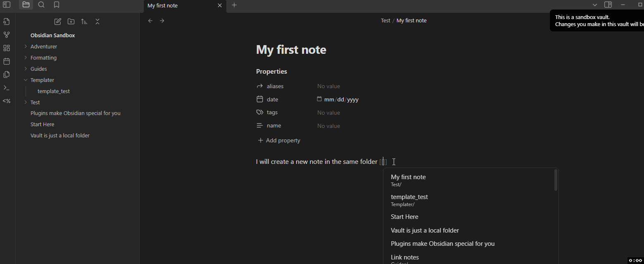
Task: Click the note body text line
Action: 321,162
